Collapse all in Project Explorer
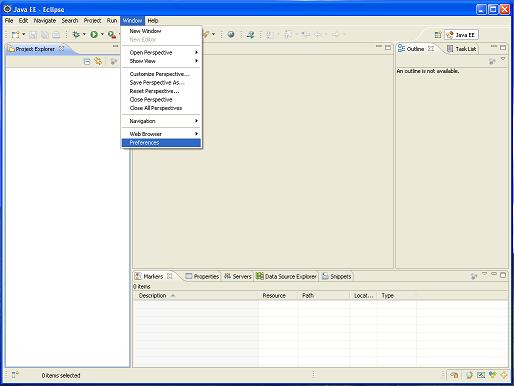514x386 pixels. 87,61
